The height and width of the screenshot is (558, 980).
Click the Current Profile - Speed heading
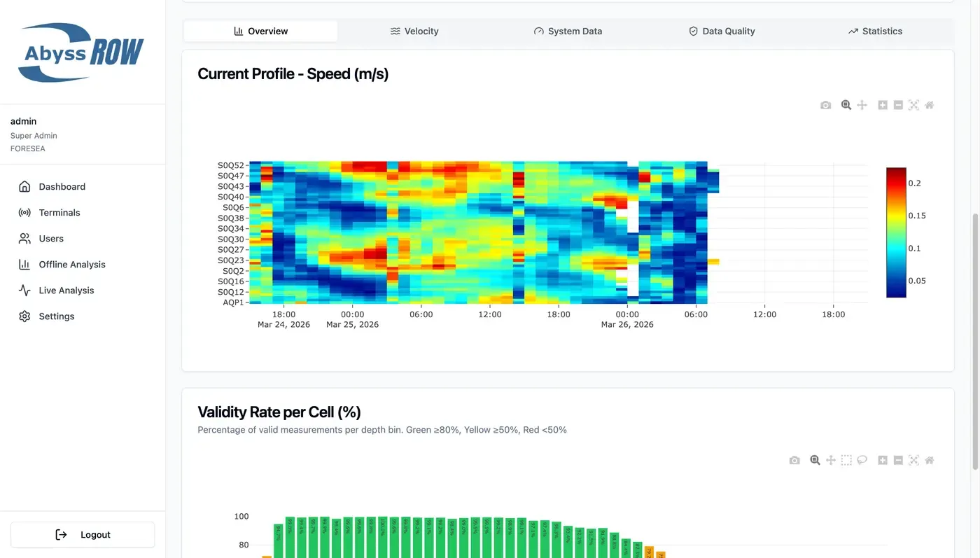tap(293, 74)
